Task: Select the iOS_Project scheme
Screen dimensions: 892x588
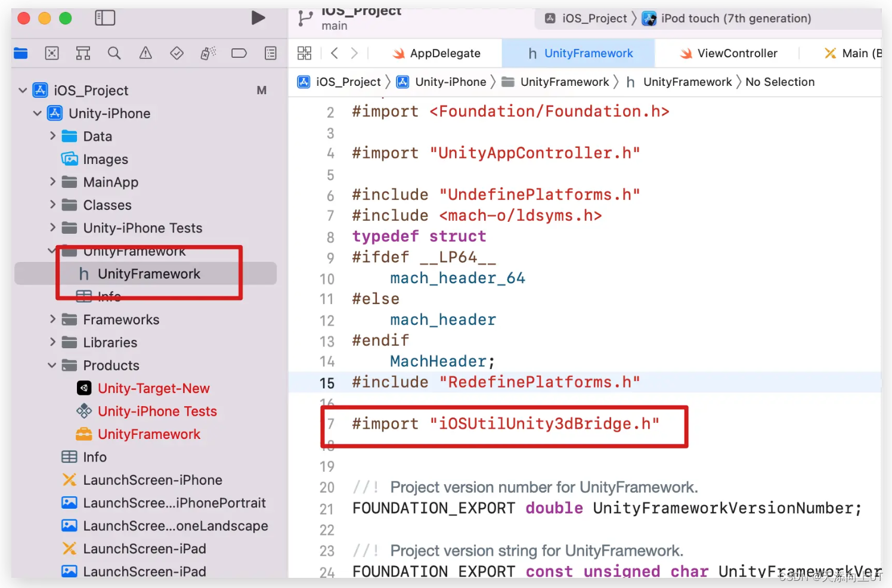Action: click(586, 18)
